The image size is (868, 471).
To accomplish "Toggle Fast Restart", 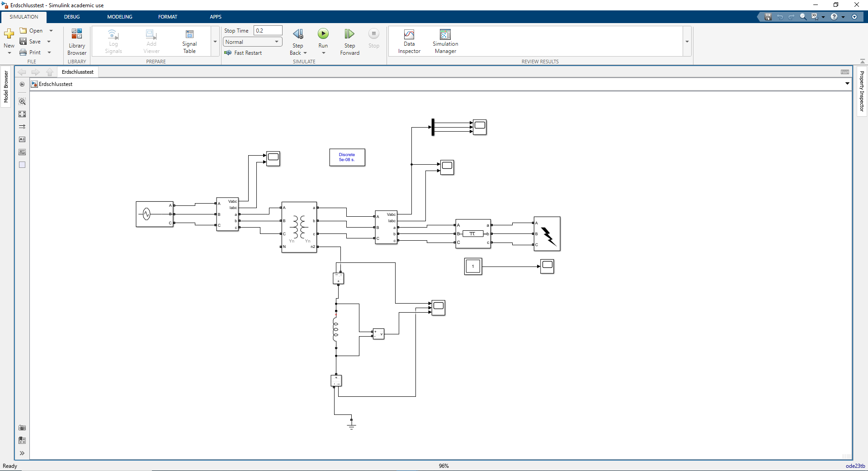I will [244, 53].
